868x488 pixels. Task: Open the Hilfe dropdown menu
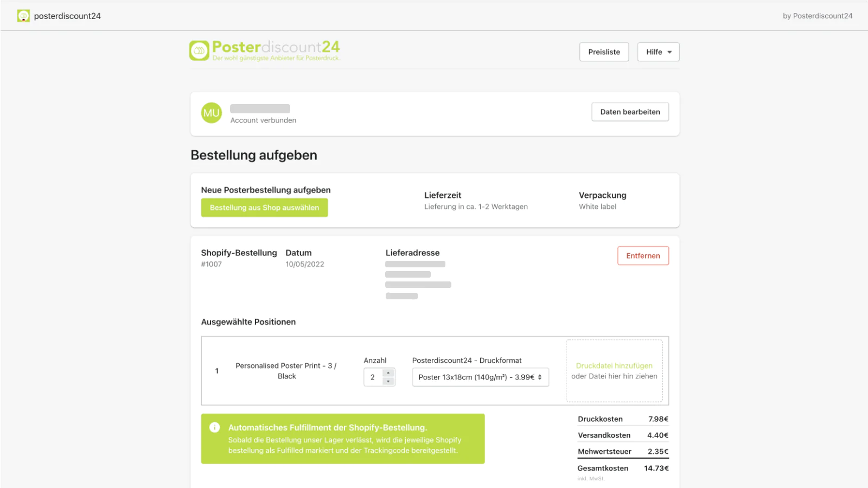tap(658, 52)
